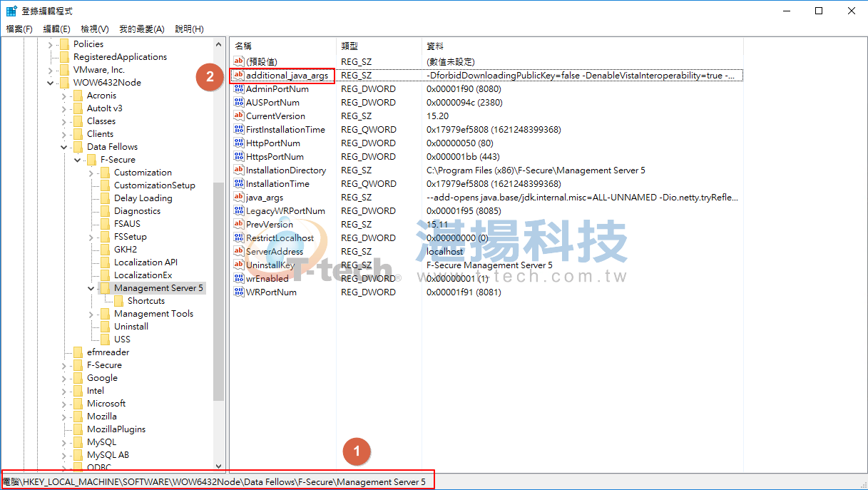Click the DWORD icon beside HttpPortNum
This screenshot has width=868, height=490.
pos(239,143)
